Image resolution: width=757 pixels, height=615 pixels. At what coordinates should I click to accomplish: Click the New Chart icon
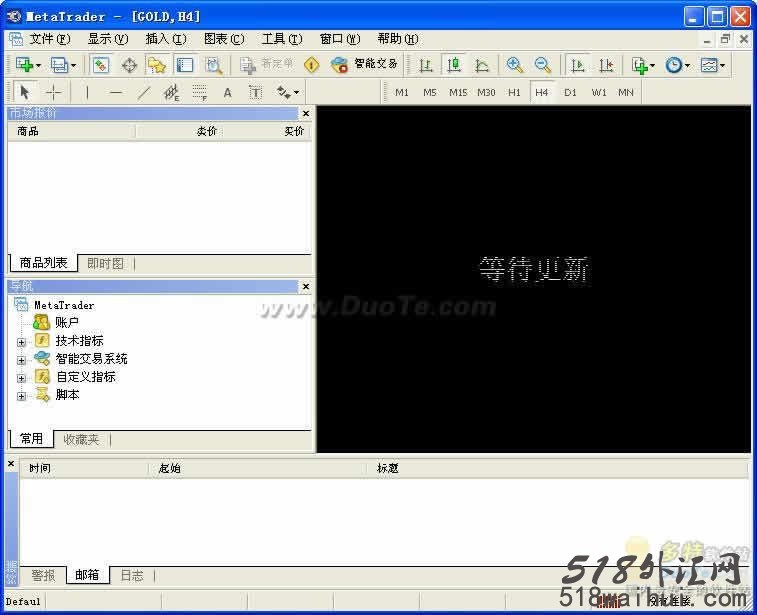24,65
